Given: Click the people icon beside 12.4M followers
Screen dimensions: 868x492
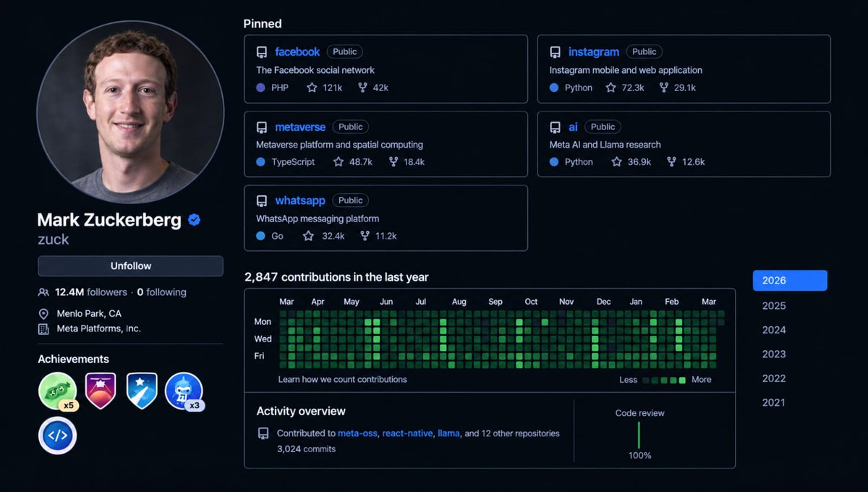Looking at the screenshot, I should 43,292.
